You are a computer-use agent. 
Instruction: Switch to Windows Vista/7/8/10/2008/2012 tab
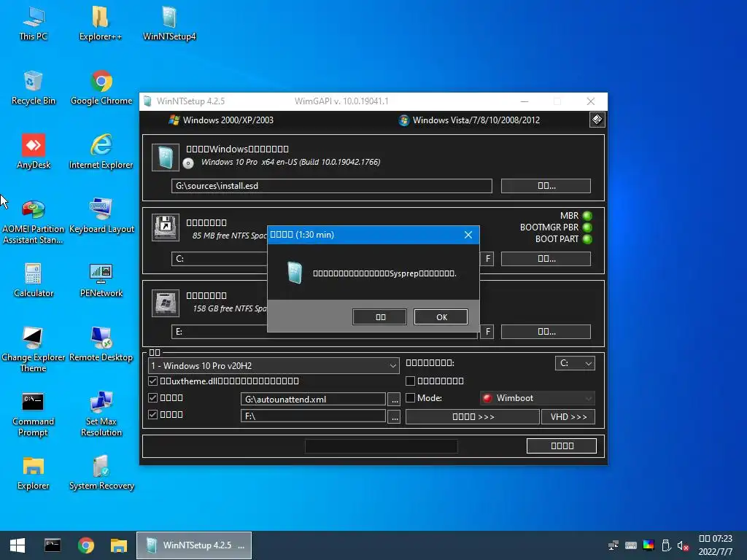pyautogui.click(x=469, y=120)
